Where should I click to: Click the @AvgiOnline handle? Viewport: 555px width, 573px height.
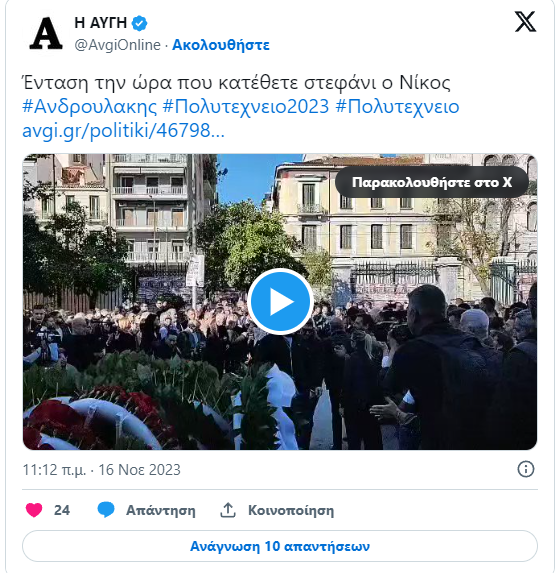coord(117,45)
